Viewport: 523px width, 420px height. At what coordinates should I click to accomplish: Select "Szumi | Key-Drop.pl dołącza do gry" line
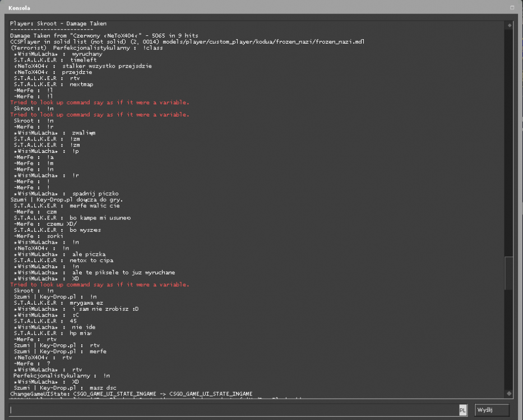pyautogui.click(x=67, y=200)
